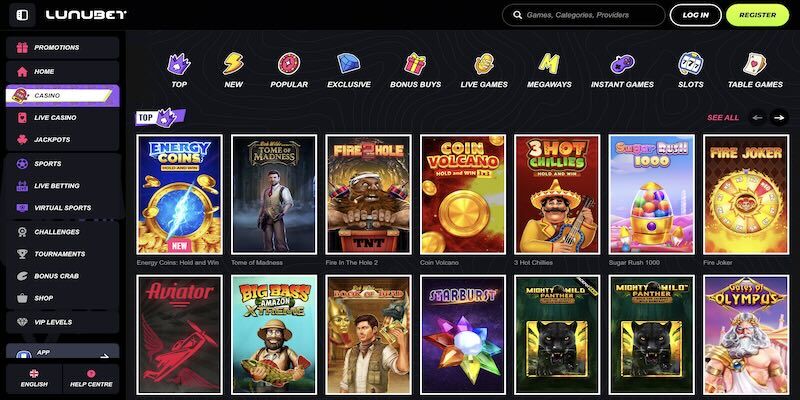This screenshot has height=400, width=800.
Task: Click the Sports ball icon in sidebar
Action: [x=22, y=164]
